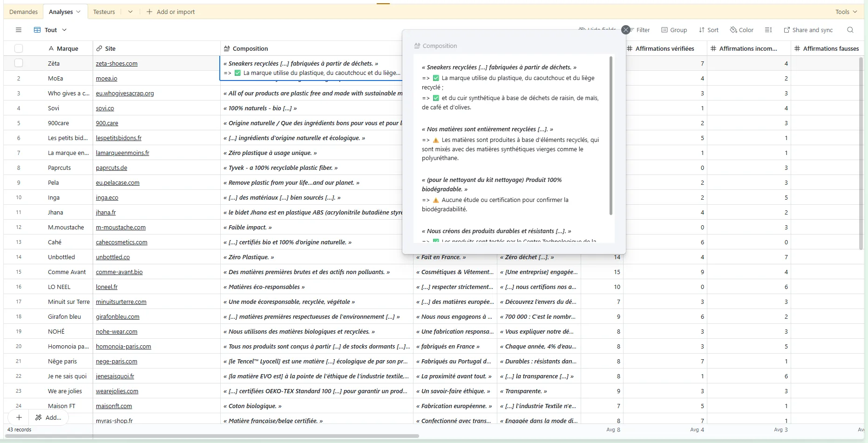Close the Composition card popup
Screen dimensions: 868x443
pyautogui.click(x=625, y=30)
